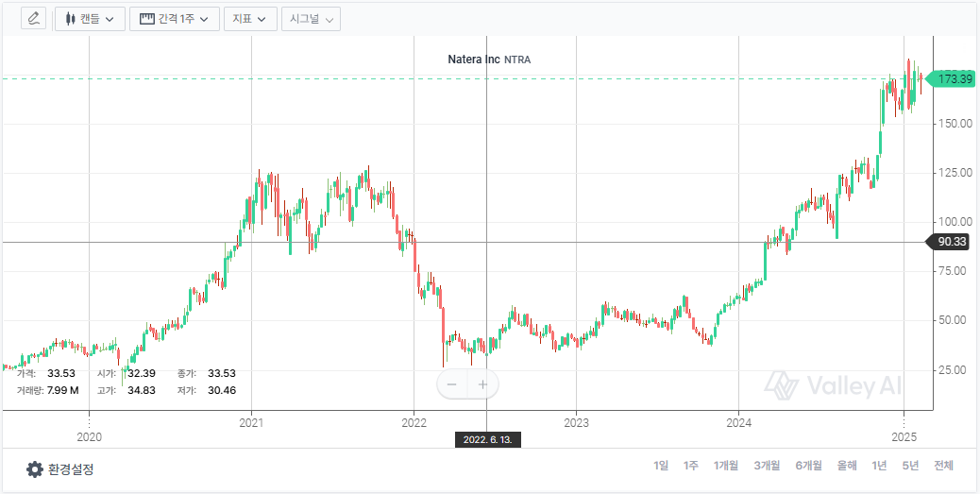
Task: Click the 100.00 price axis label
Action: point(956,222)
